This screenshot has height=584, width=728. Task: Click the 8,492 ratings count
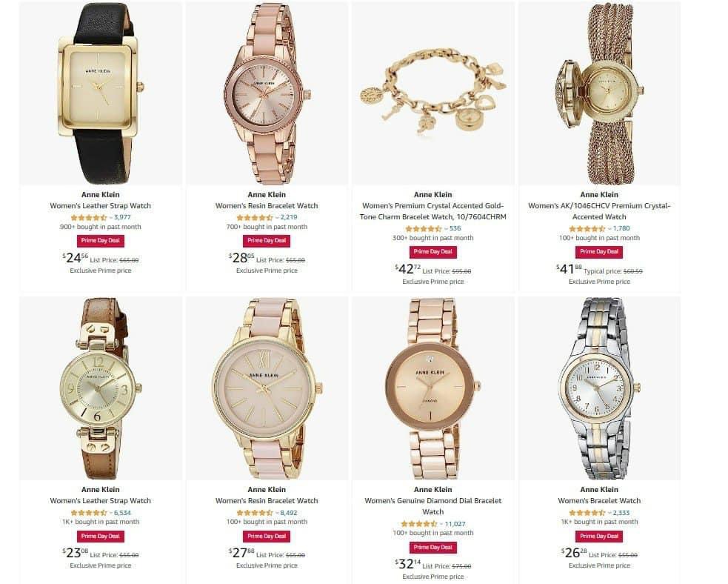point(288,513)
